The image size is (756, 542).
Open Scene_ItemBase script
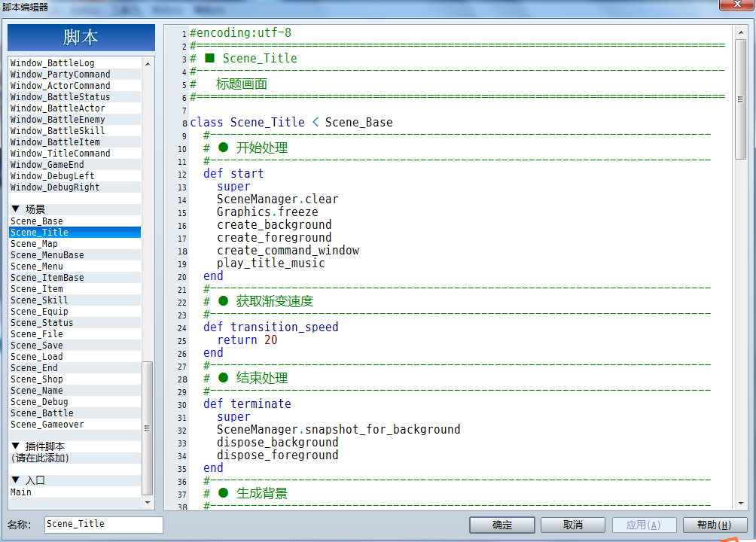pos(75,278)
